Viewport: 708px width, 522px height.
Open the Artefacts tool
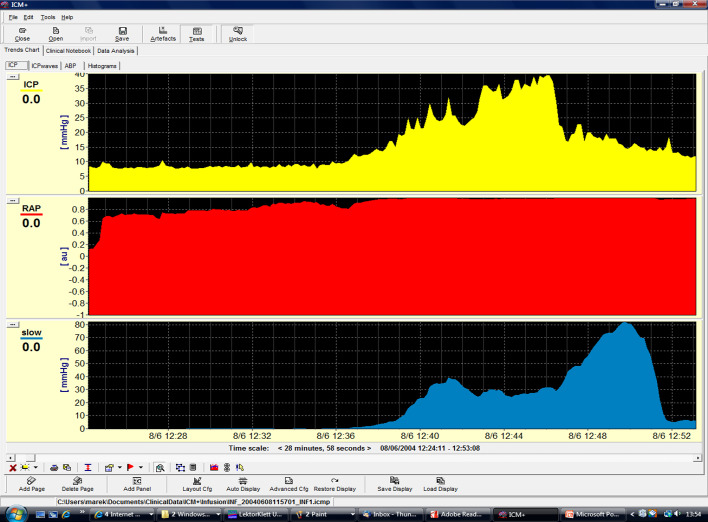[163, 34]
